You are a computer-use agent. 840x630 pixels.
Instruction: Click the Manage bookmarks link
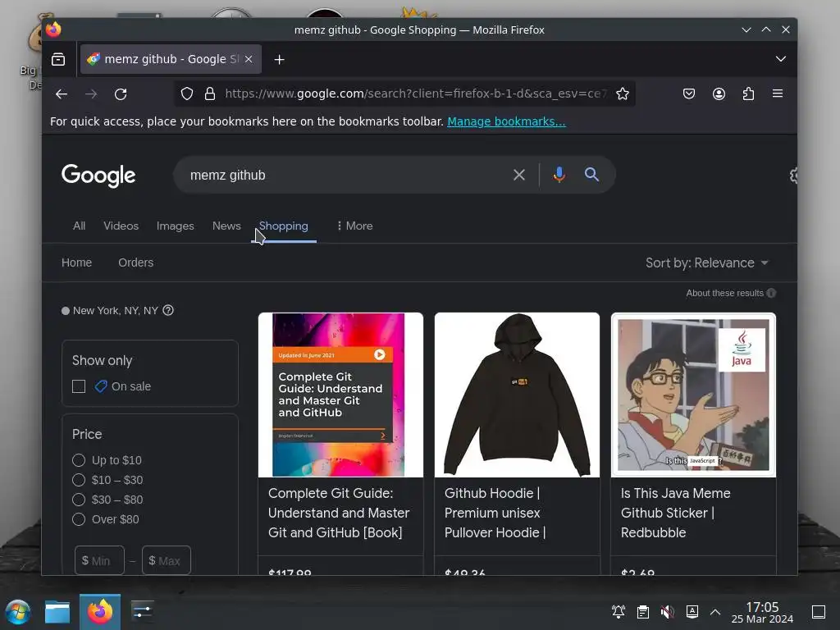click(506, 121)
